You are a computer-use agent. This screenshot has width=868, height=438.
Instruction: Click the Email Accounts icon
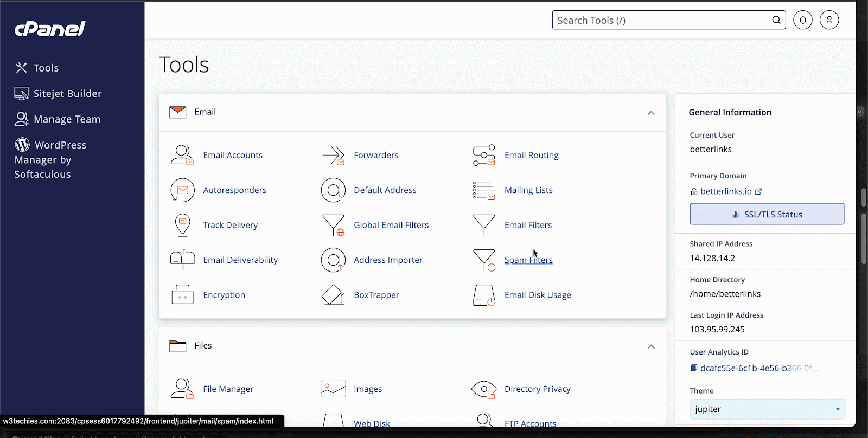tap(182, 155)
